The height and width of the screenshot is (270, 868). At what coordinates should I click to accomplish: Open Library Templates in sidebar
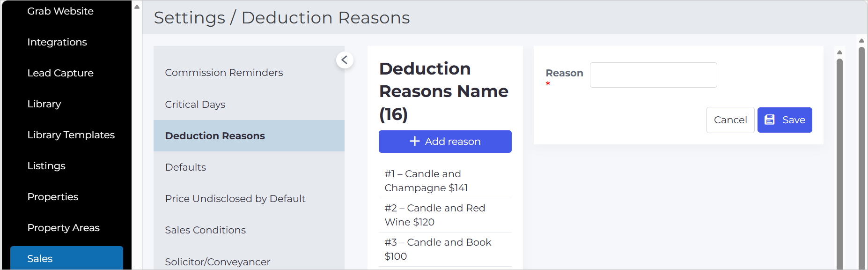pyautogui.click(x=71, y=135)
